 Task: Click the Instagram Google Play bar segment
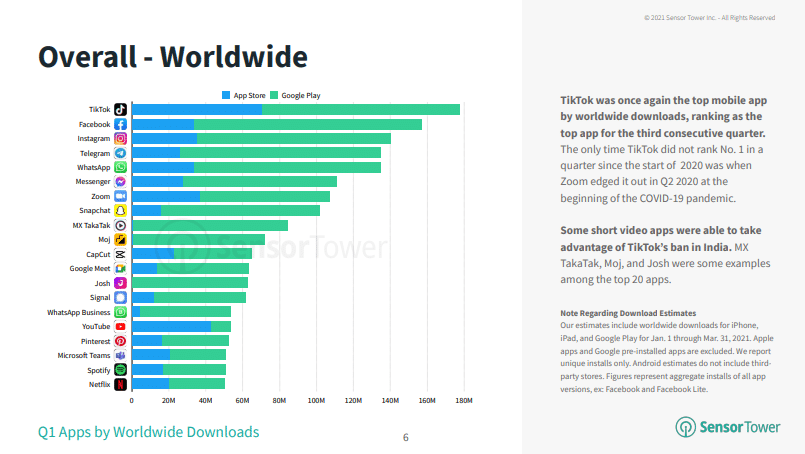294,139
